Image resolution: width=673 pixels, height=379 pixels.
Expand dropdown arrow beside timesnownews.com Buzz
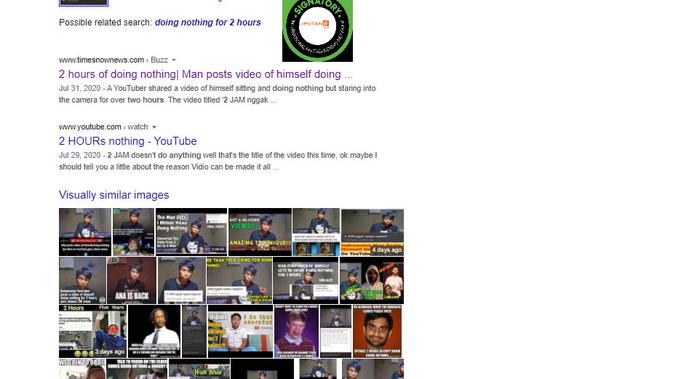174,60
